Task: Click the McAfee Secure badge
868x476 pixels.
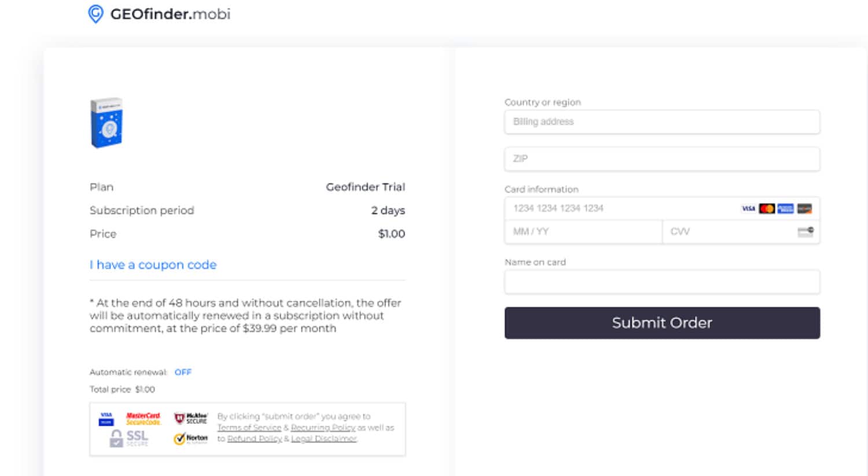Action: 190,418
